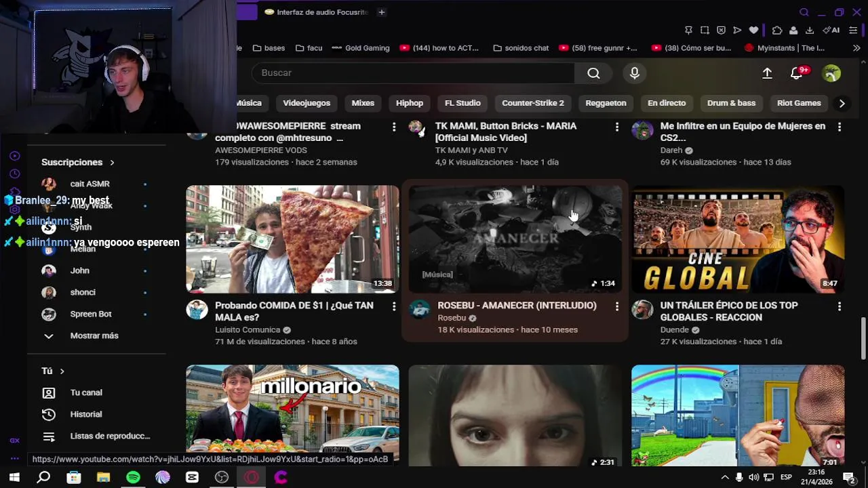Screen dimensions: 868x488
Task: Open the browser extensions puzzle icon
Action: pyautogui.click(x=777, y=30)
